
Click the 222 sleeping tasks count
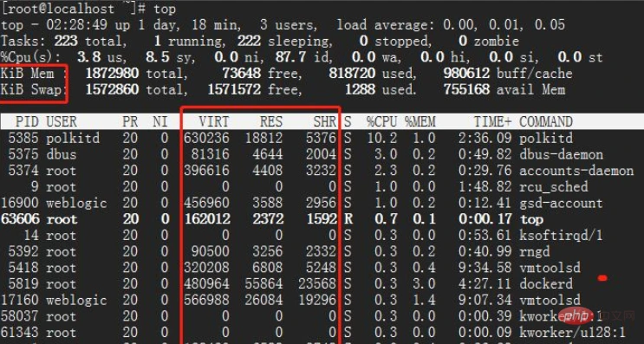pyautogui.click(x=249, y=41)
